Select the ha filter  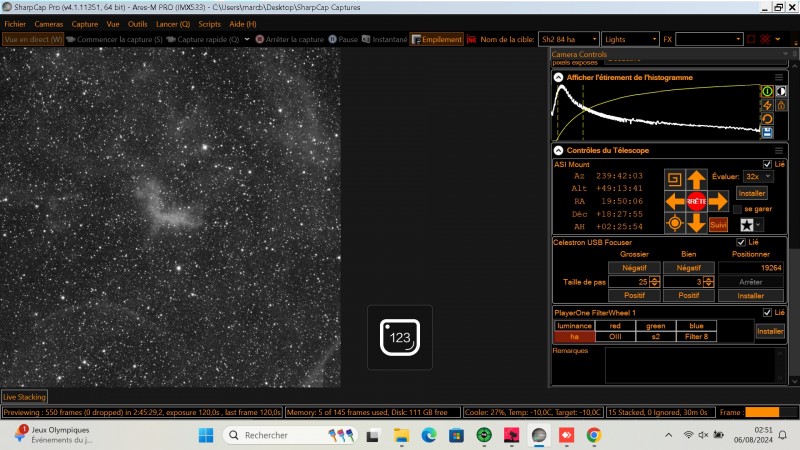(x=574, y=337)
